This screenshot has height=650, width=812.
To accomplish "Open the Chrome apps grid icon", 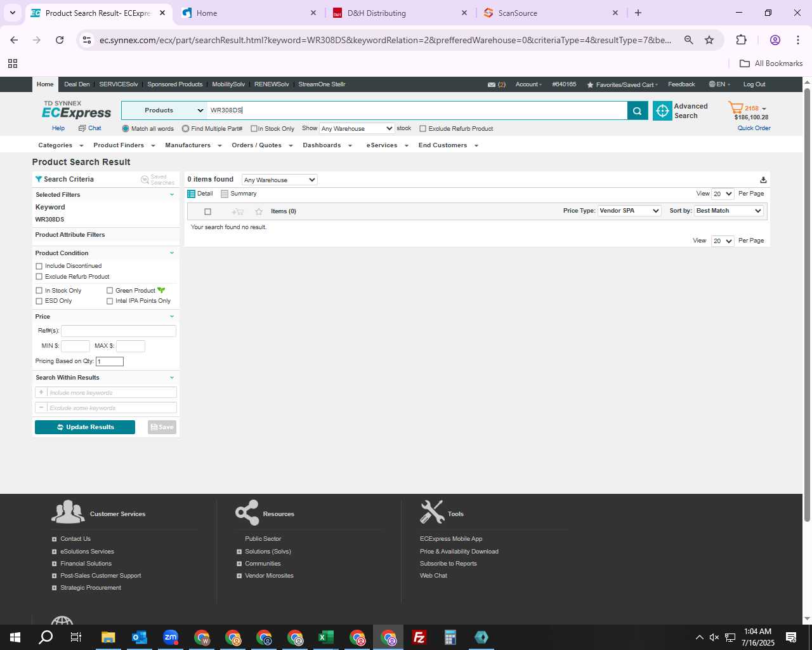I will 13,63.
